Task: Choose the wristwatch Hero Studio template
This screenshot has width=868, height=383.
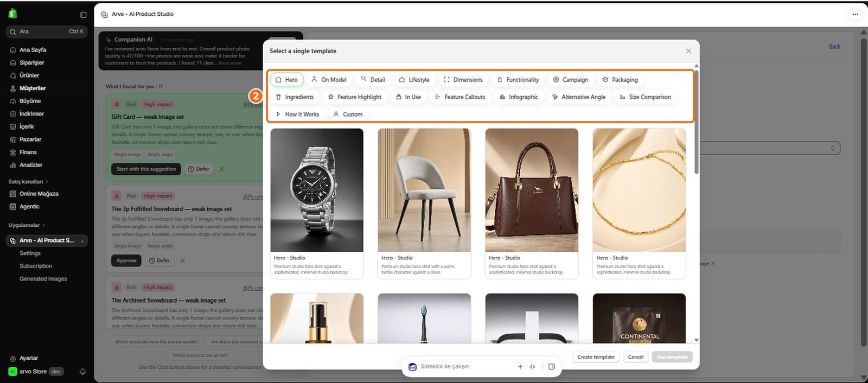Action: 317,203
